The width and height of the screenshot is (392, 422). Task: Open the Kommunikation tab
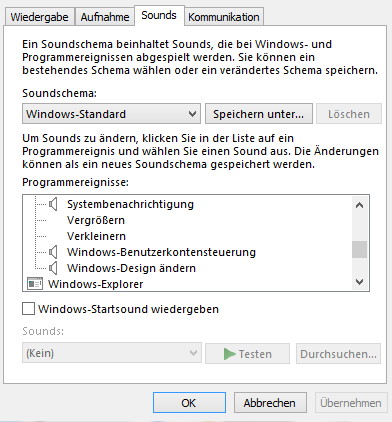coord(224,17)
